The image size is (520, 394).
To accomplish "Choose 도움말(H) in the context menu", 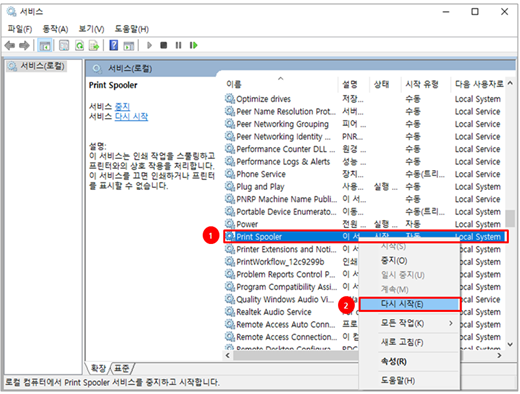I will tap(409, 380).
